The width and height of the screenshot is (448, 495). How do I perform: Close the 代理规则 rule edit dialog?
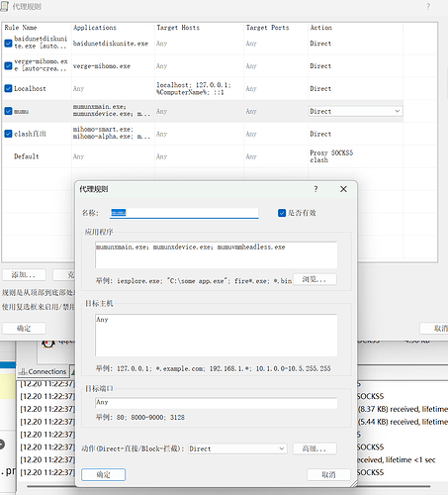(343, 189)
